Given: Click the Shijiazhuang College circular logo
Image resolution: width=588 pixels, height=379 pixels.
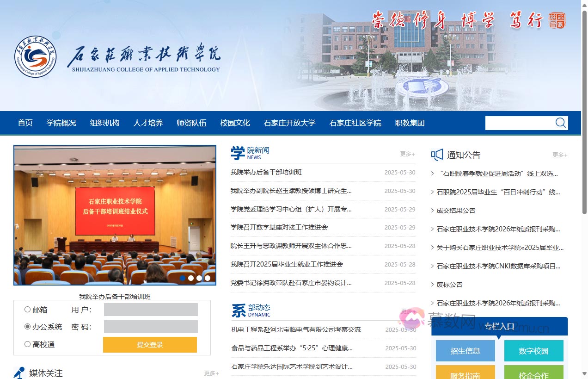Looking at the screenshot, I should (x=35, y=56).
